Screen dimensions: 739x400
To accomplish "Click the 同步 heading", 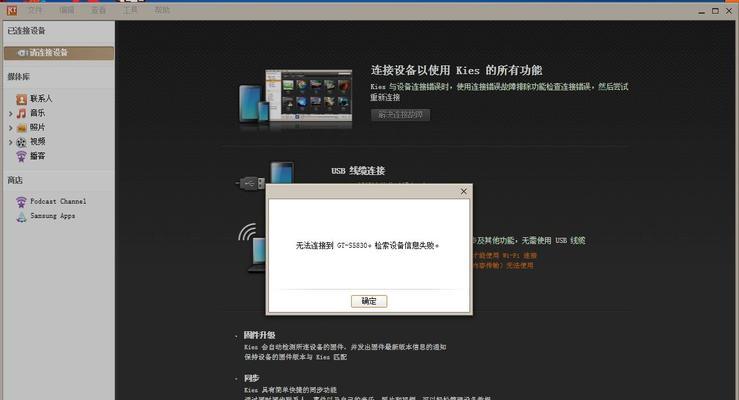I will click(251, 378).
